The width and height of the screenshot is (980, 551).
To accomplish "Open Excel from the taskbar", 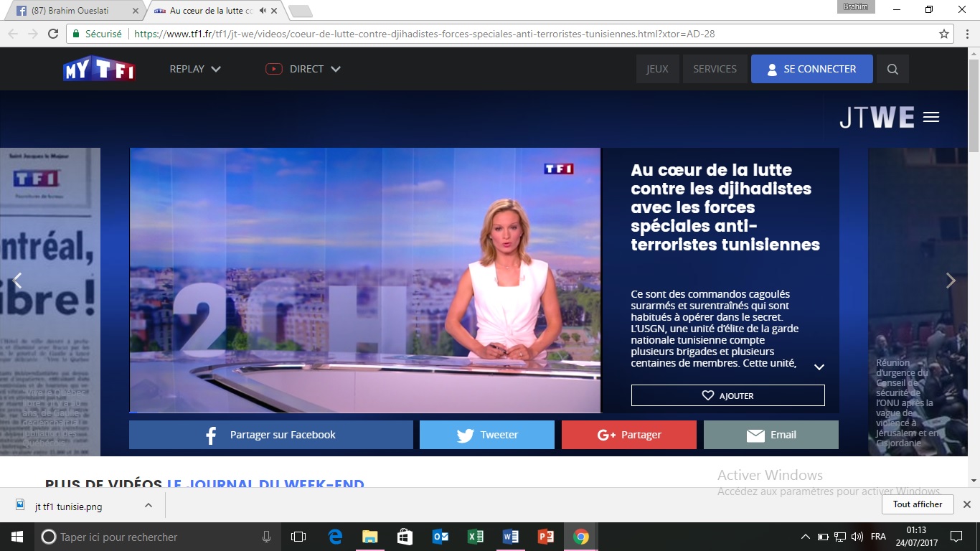I will tap(475, 537).
